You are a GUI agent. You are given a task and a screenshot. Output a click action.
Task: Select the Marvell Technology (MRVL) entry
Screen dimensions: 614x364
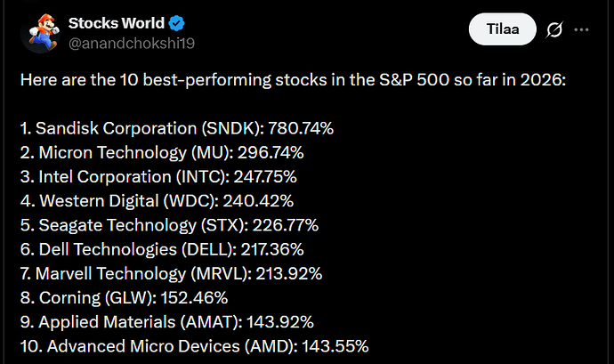pos(171,274)
